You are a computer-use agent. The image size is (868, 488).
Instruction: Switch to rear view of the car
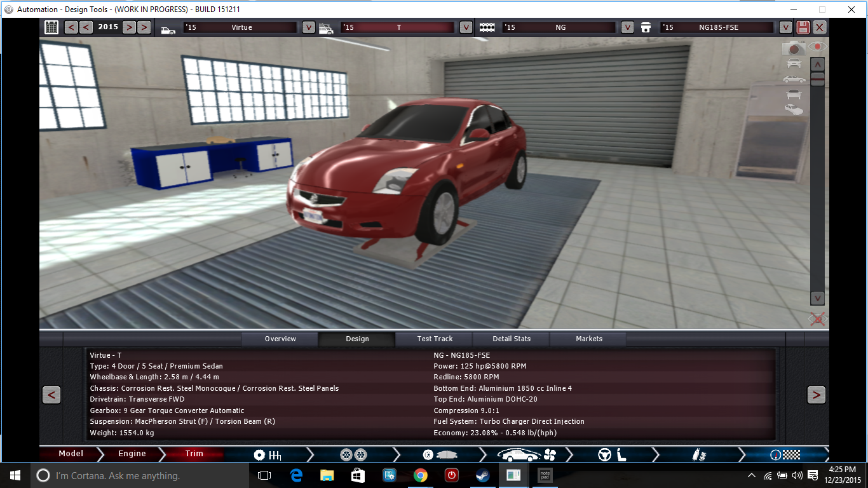(x=794, y=95)
